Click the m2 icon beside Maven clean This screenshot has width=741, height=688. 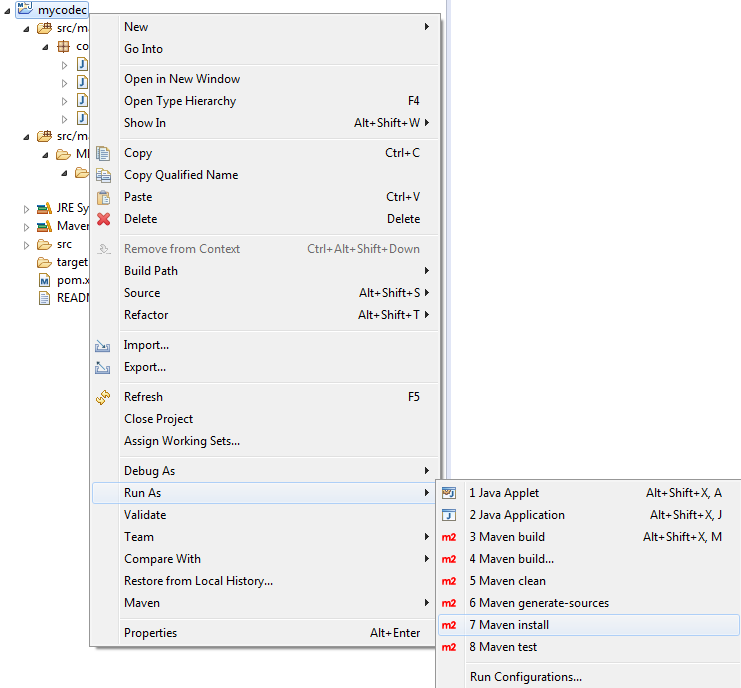[x=449, y=581]
